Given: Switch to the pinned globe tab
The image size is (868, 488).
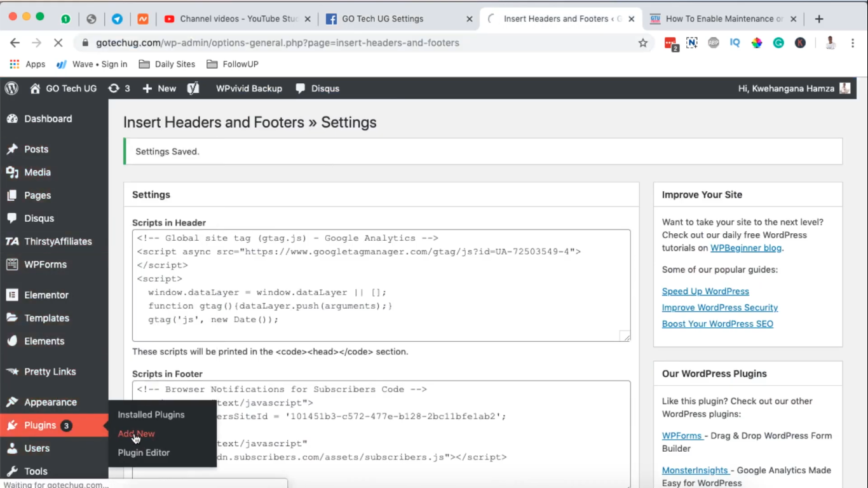Looking at the screenshot, I should (x=92, y=19).
